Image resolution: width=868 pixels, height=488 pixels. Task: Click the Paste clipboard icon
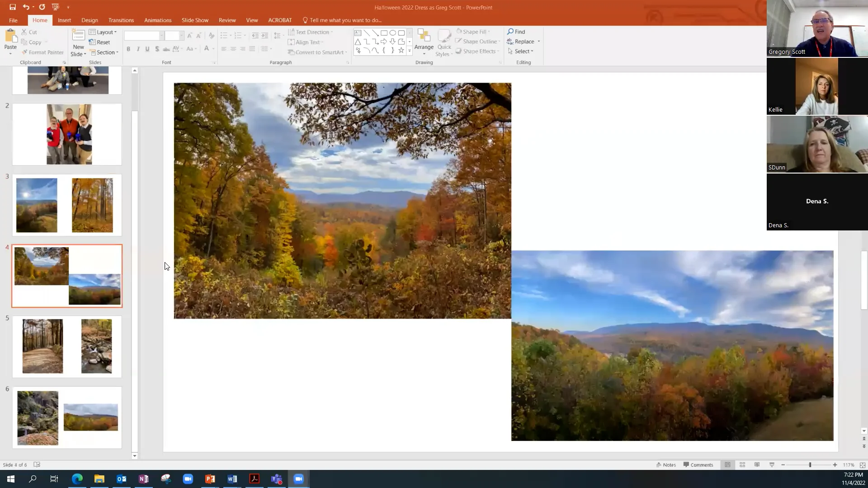tap(10, 36)
